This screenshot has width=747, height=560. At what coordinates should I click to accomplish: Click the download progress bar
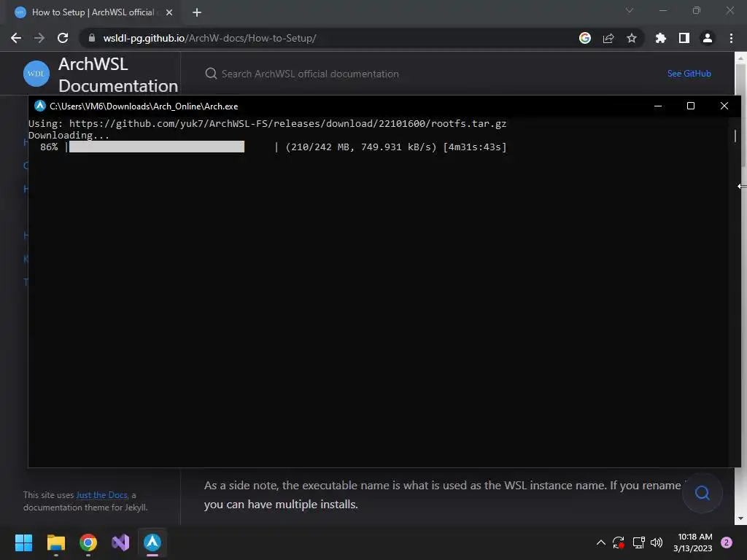pyautogui.click(x=171, y=147)
